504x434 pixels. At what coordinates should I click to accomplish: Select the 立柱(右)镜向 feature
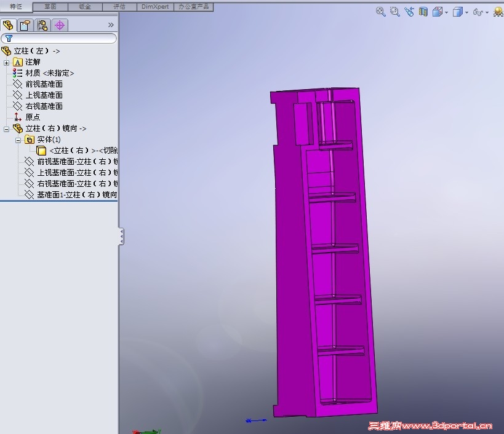click(49, 128)
